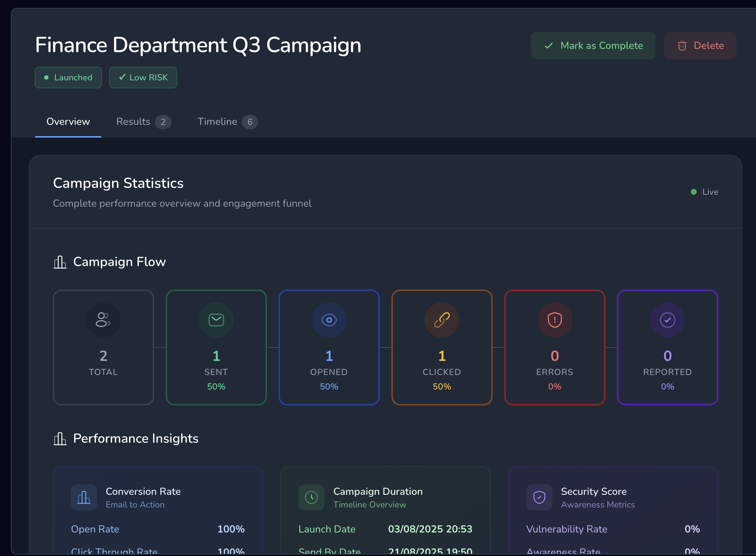This screenshot has height=556, width=756.
Task: Click the REPORTED 0% percentage
Action: [668, 387]
